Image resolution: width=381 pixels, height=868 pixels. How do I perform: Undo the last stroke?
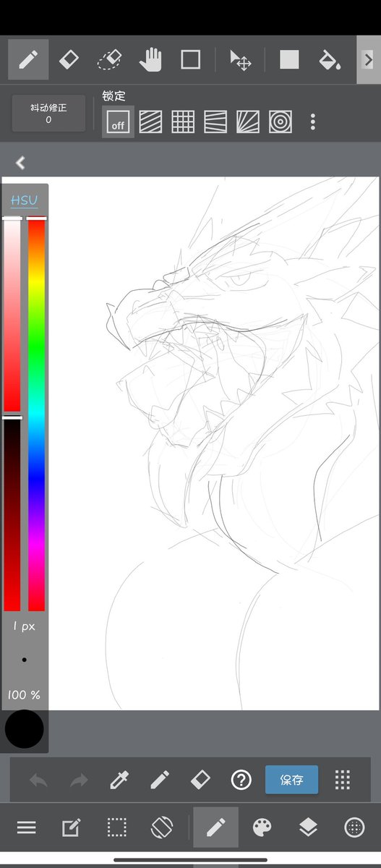point(38,780)
